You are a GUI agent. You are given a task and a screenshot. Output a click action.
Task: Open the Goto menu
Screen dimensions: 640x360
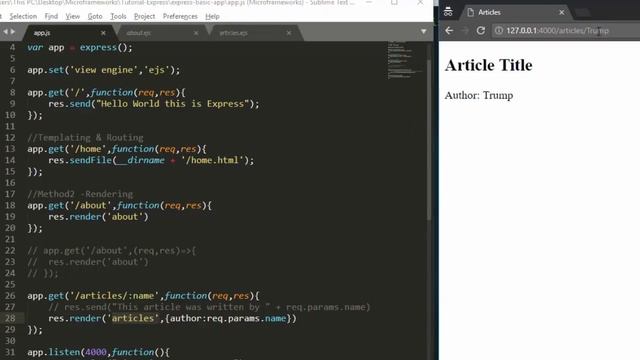pyautogui.click(x=95, y=16)
